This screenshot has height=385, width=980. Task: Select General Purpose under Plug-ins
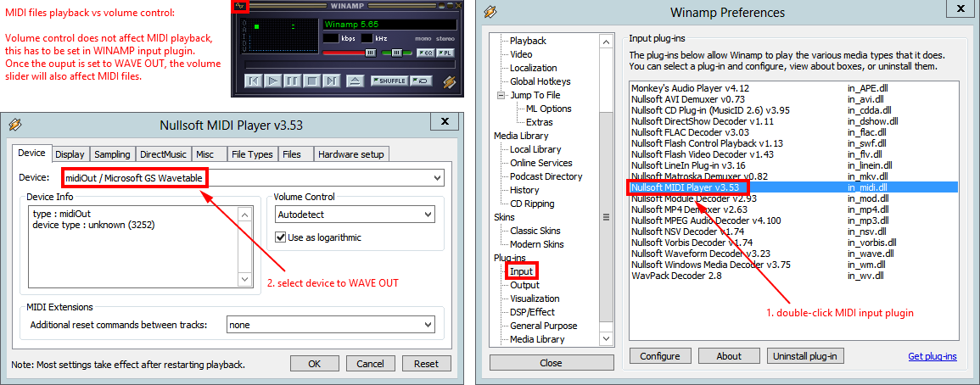pyautogui.click(x=543, y=326)
